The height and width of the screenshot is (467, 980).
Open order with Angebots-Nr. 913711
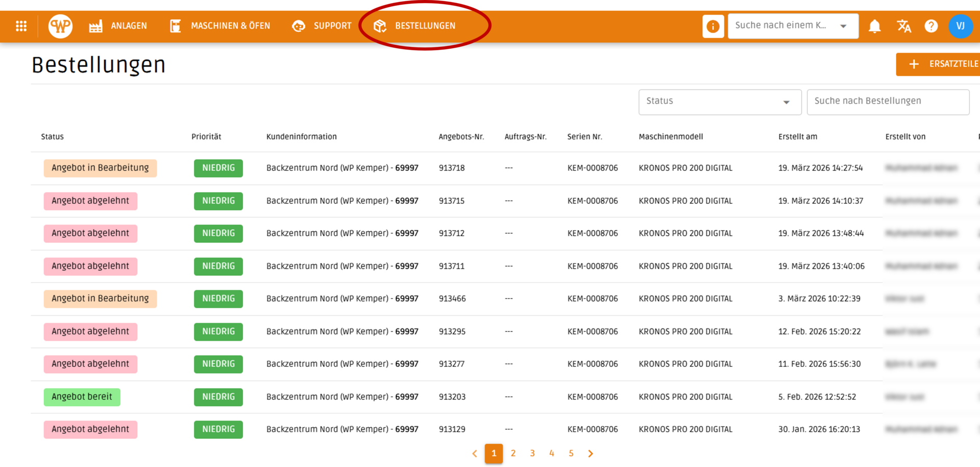point(452,266)
